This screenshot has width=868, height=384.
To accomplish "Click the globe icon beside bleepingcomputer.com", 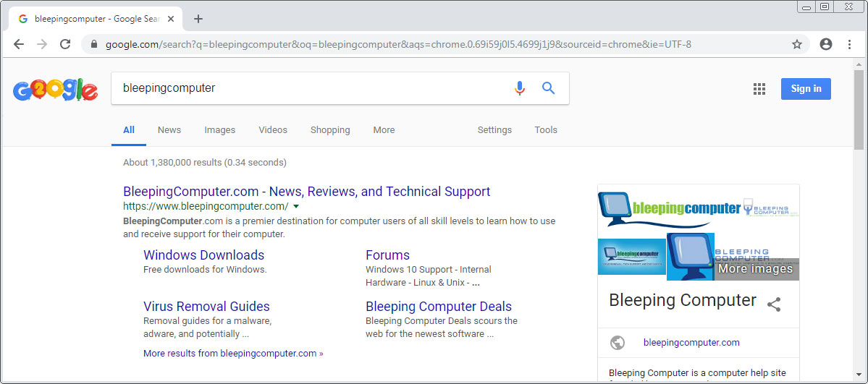I will tap(618, 343).
